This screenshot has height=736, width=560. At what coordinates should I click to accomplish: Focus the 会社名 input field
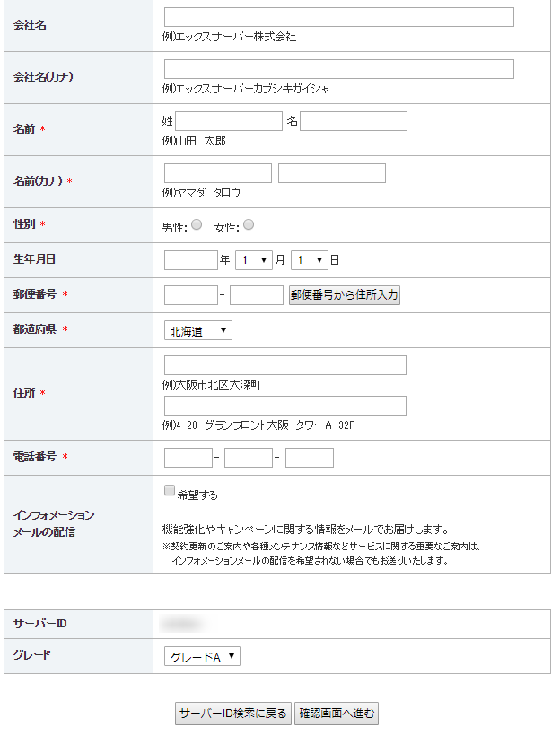(339, 17)
